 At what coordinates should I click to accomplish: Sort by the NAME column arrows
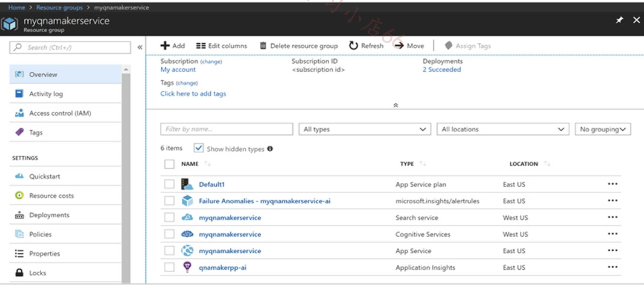(x=208, y=164)
